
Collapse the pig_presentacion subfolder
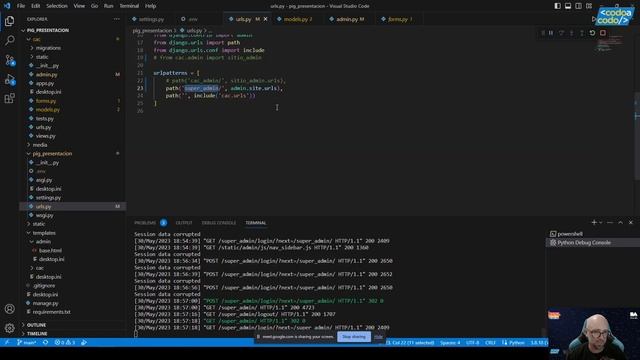coord(52,153)
